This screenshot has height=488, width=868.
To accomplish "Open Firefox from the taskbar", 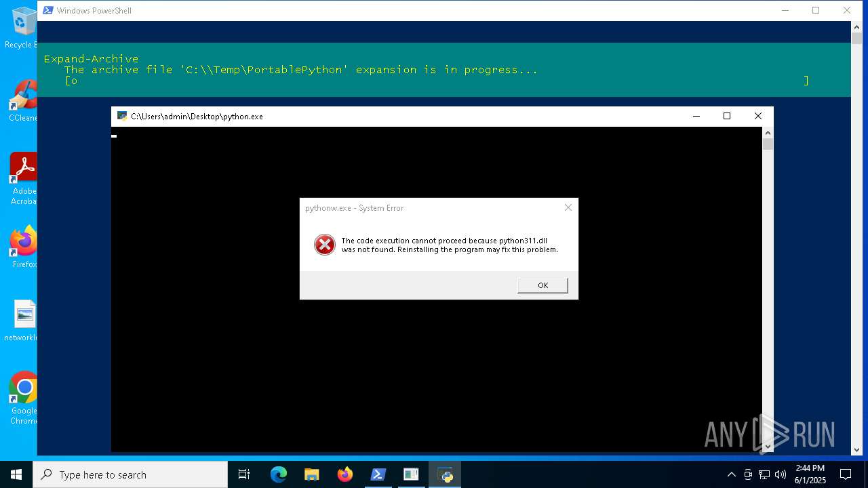I will tap(345, 474).
